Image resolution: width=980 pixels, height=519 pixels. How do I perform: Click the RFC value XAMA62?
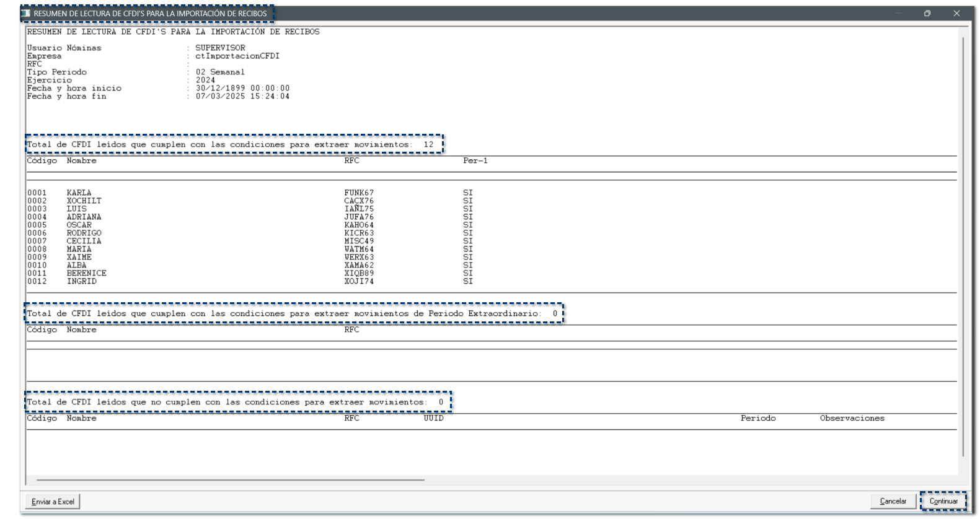(359, 265)
